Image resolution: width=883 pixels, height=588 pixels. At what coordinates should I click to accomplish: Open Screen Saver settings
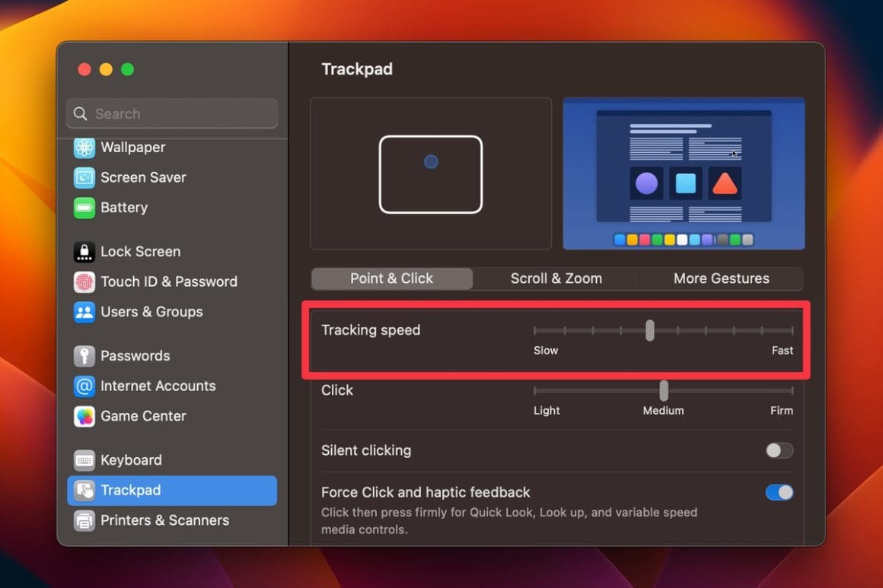tap(84, 177)
